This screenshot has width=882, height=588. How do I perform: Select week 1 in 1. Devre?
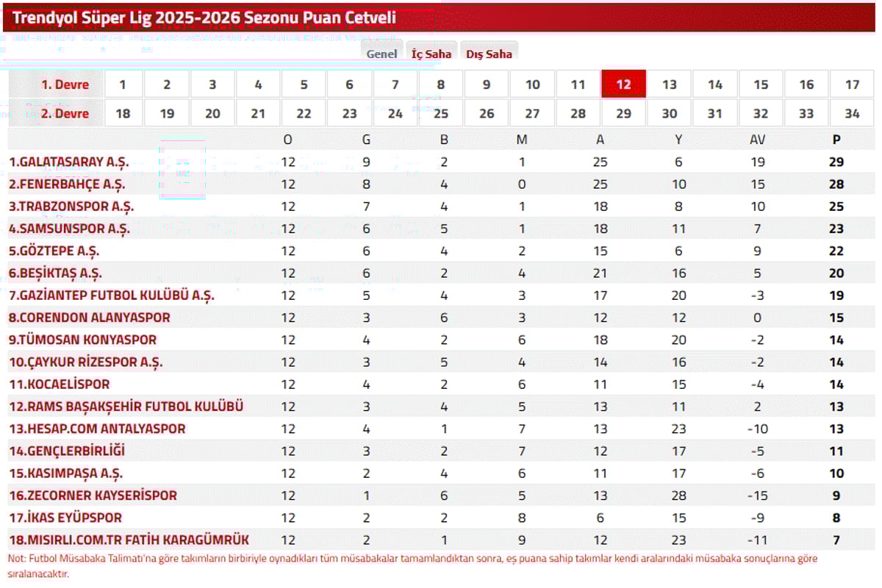[122, 85]
